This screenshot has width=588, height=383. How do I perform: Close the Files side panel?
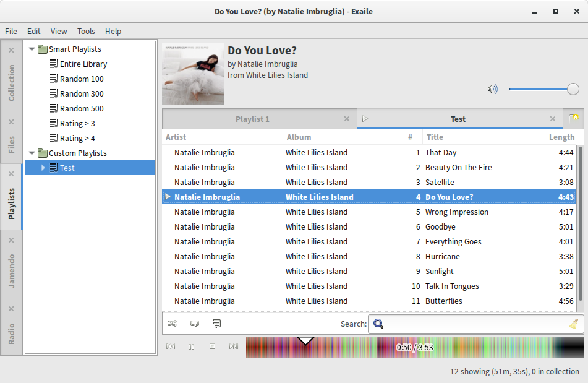click(x=11, y=122)
